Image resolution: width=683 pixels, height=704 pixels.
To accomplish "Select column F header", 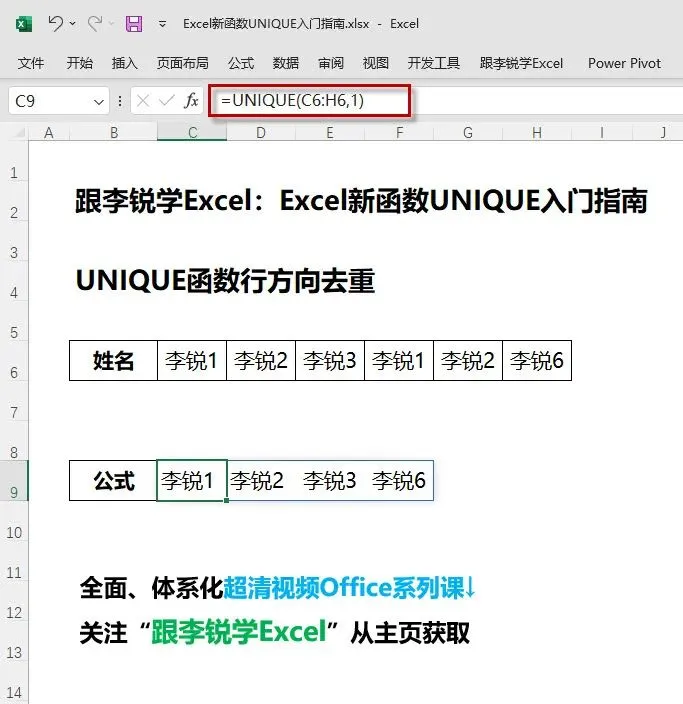I will [x=399, y=133].
